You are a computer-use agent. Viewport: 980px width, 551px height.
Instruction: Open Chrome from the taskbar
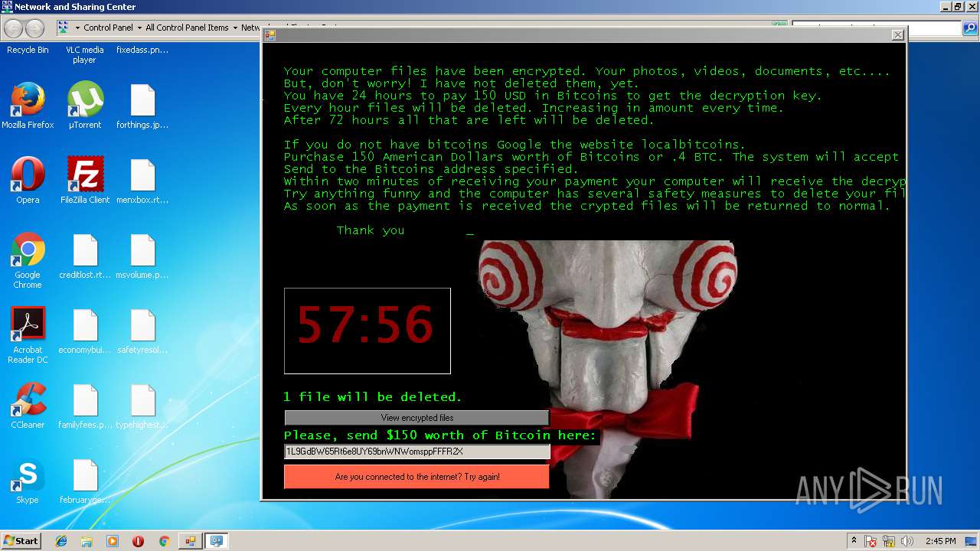click(164, 541)
